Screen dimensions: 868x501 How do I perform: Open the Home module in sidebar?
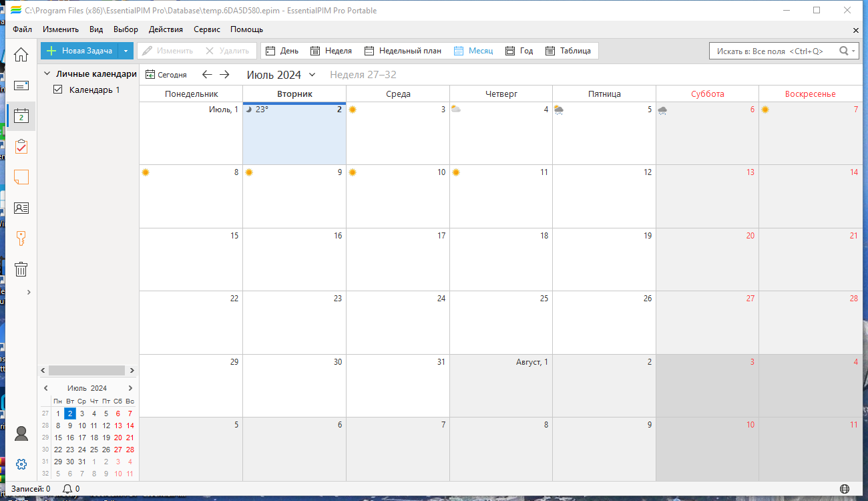(21, 54)
